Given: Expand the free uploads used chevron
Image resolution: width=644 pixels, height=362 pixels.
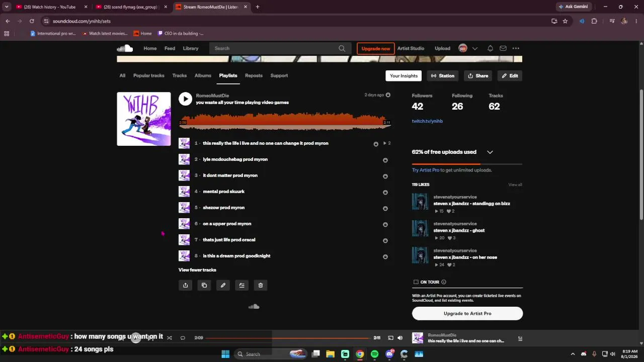Looking at the screenshot, I should coord(490,152).
